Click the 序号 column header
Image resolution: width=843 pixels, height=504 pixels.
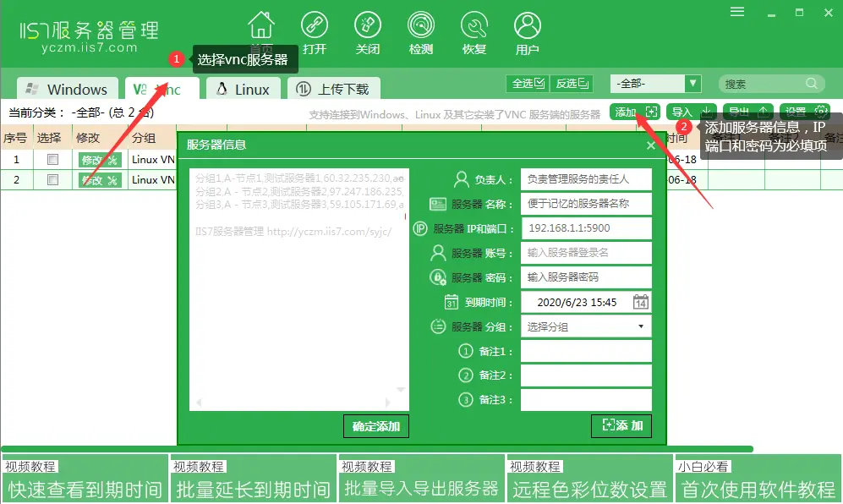15,138
